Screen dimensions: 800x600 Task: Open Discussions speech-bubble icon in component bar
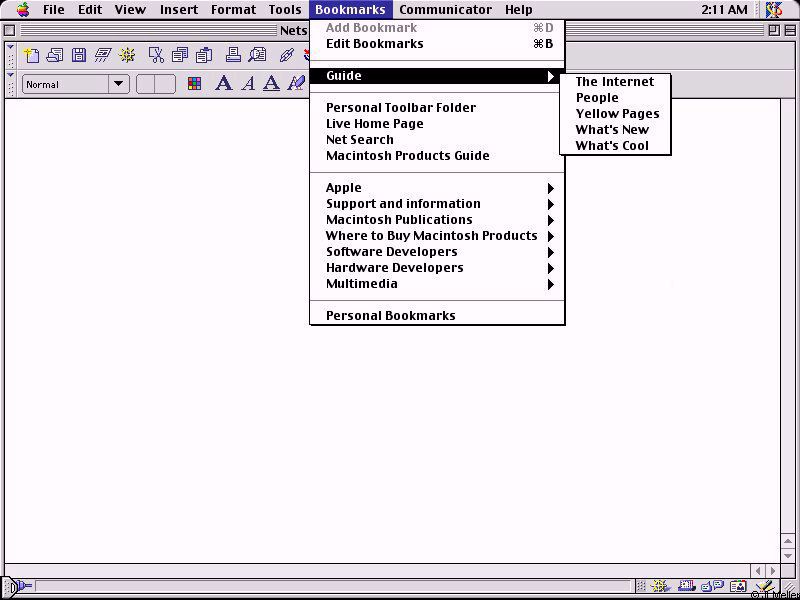tap(712, 587)
